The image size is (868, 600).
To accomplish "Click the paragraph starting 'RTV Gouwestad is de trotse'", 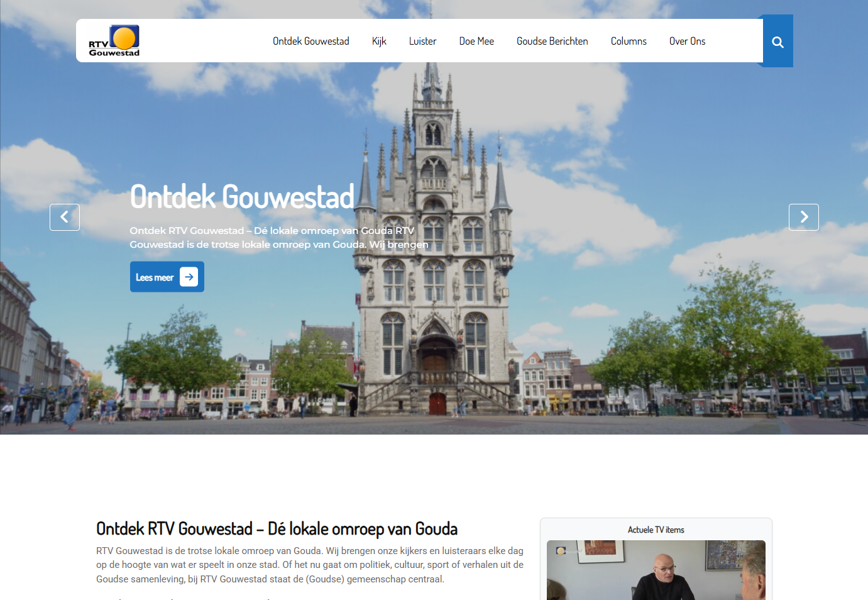I will 310,565.
